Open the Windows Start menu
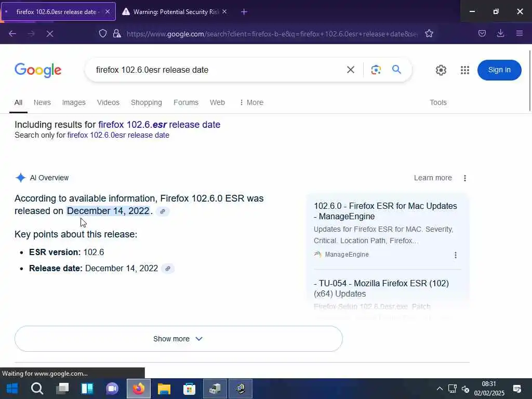 click(12, 389)
